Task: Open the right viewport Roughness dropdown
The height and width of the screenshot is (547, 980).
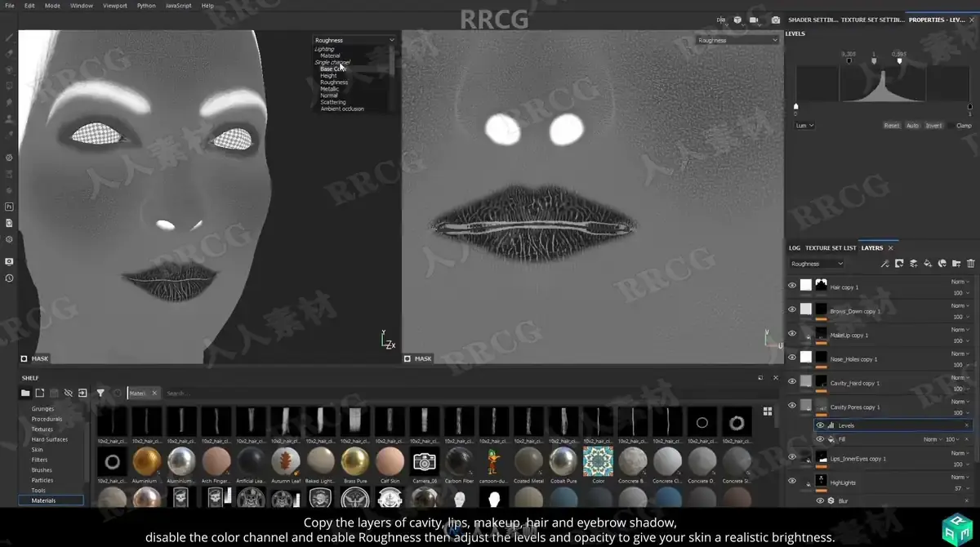Action: pos(737,40)
